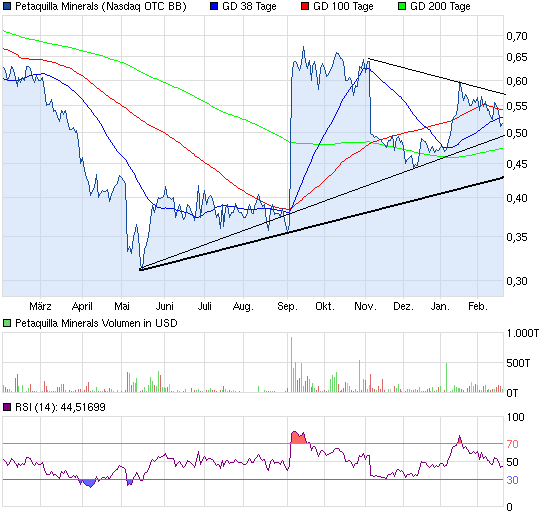Click the 0,55 price axis value

(517, 106)
